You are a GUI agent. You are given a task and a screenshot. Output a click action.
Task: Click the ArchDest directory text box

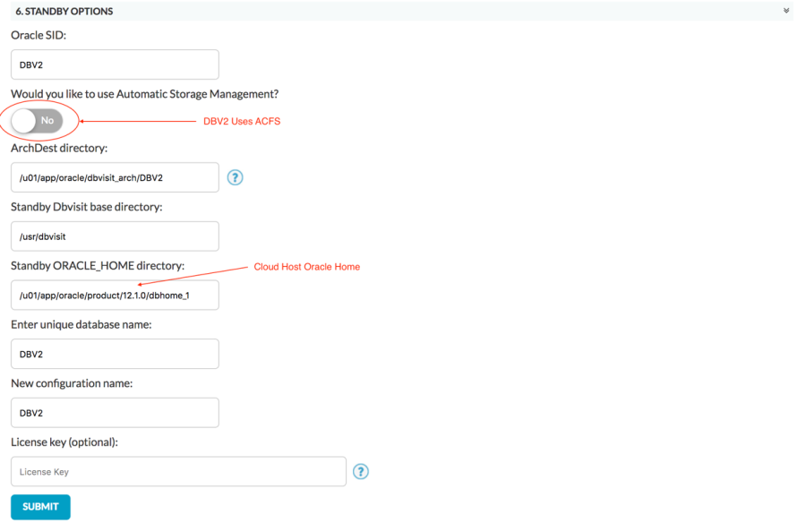pyautogui.click(x=116, y=178)
